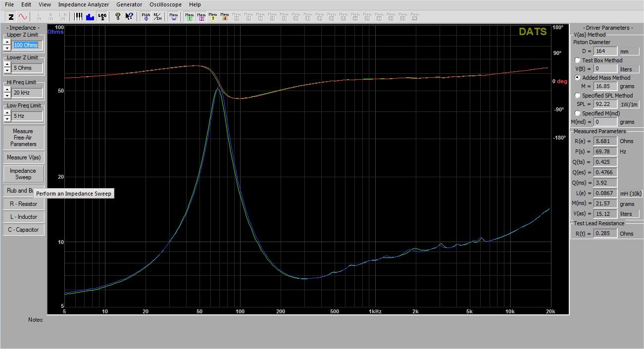This screenshot has height=349, width=644.
Task: Select the Z impedance analyzer mode icon
Action: click(x=11, y=16)
